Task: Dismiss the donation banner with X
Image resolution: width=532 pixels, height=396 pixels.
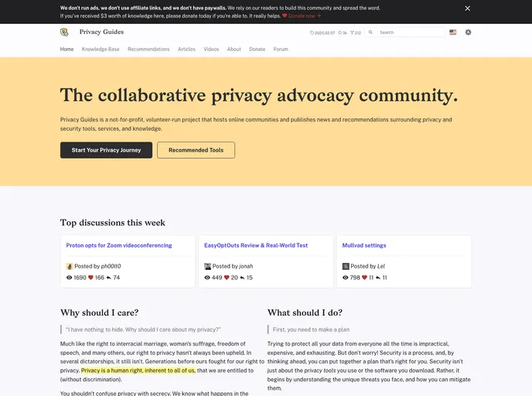Action: click(467, 9)
